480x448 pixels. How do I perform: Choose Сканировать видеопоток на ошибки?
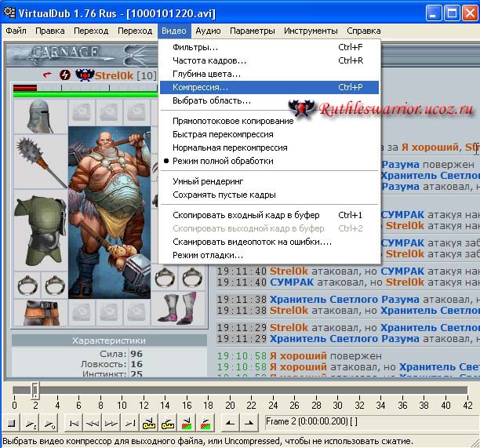coord(269,242)
